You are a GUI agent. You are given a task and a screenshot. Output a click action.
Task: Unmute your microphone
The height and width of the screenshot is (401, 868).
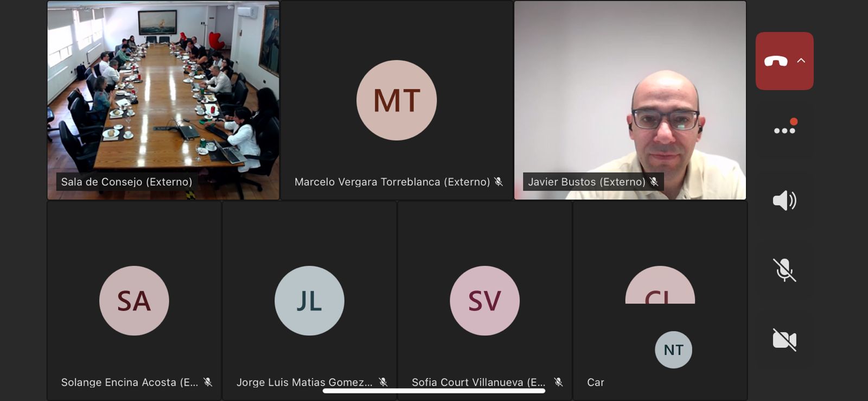click(784, 270)
